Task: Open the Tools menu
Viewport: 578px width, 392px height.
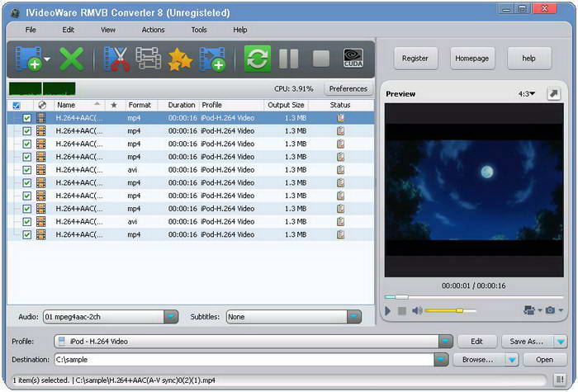Action: coord(199,30)
